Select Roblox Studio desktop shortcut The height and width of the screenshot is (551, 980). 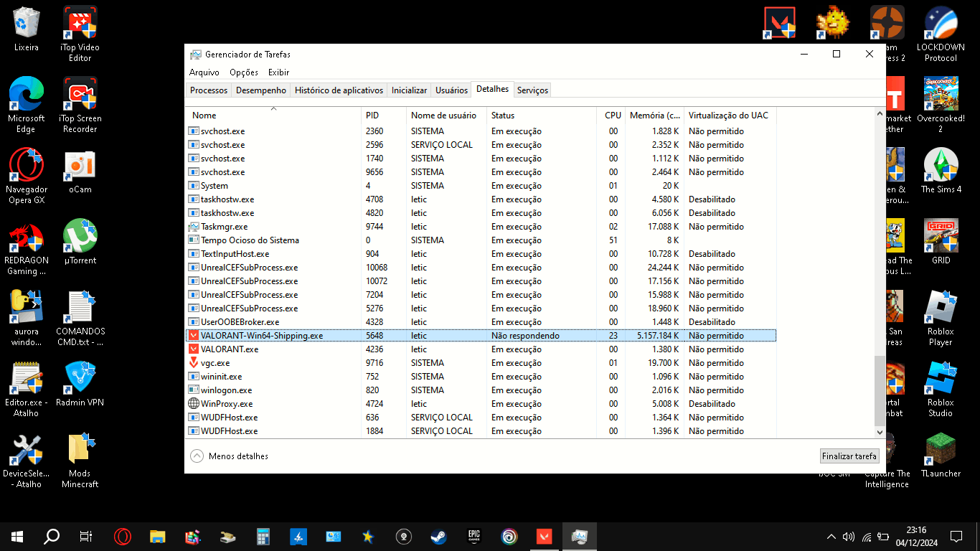(x=941, y=389)
